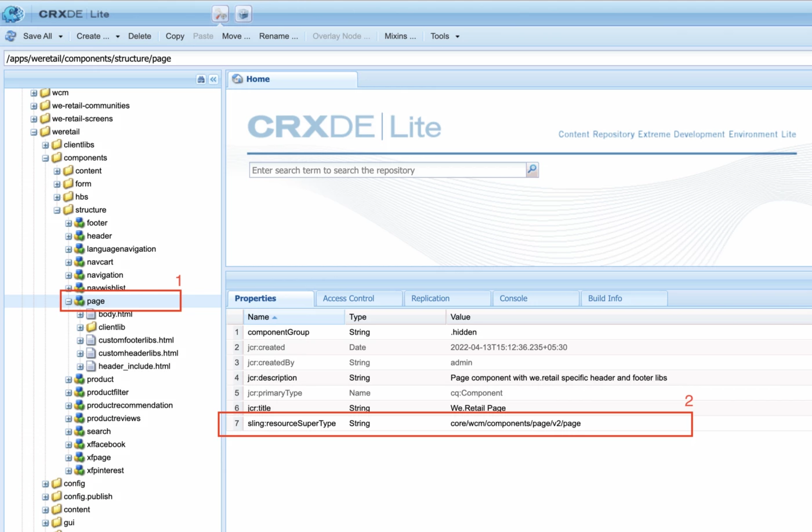Viewport: 812px width, 532px height.
Task: Click the search component icon
Action: click(x=79, y=432)
